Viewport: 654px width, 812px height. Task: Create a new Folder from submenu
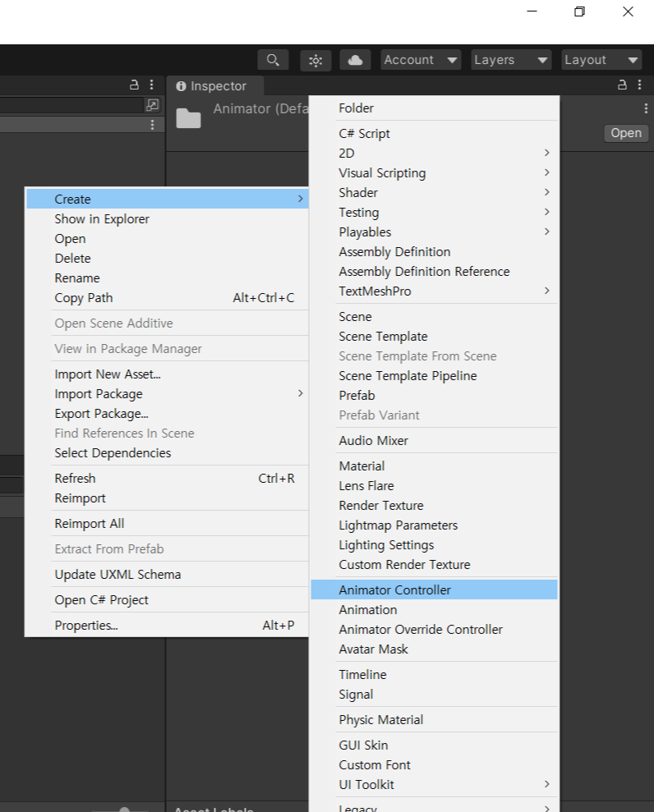(435, 108)
